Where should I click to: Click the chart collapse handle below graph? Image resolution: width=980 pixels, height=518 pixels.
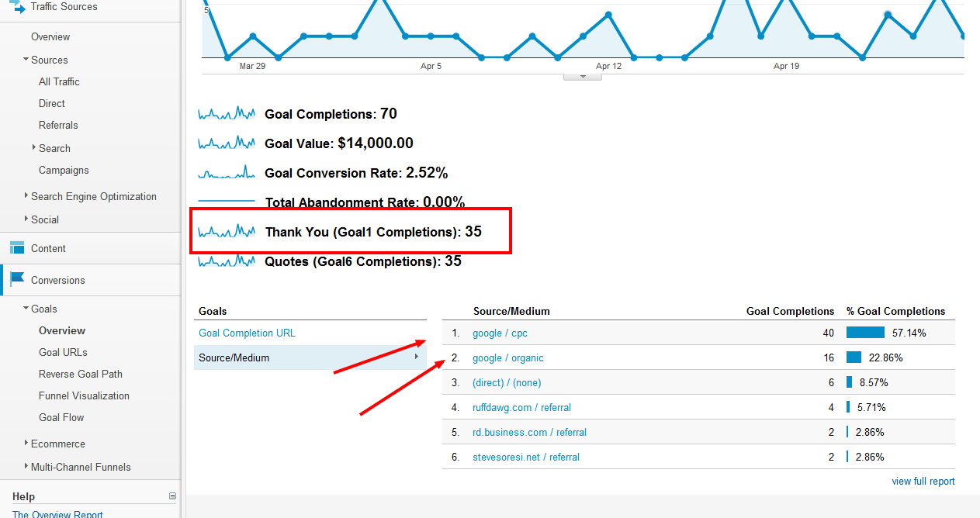tap(583, 77)
